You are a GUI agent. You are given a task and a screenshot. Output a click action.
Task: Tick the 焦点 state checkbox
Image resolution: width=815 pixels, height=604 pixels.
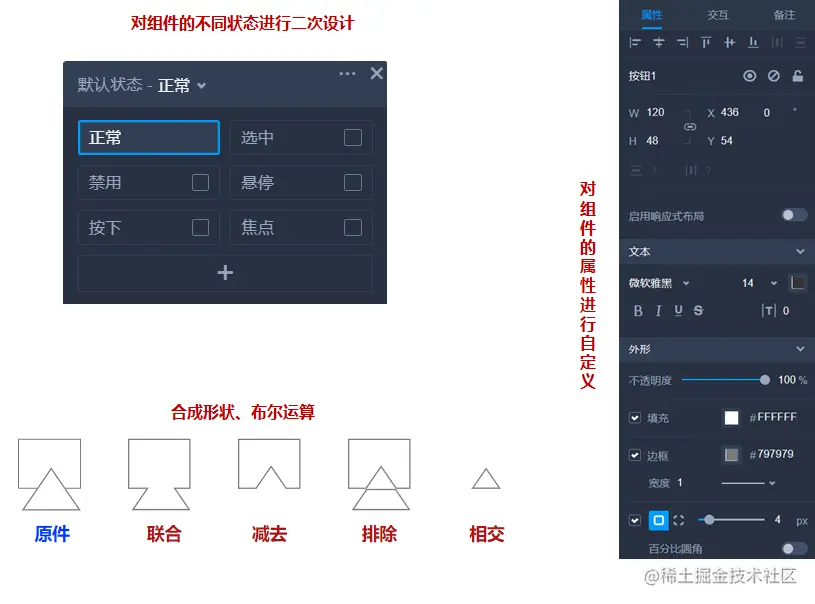353,227
